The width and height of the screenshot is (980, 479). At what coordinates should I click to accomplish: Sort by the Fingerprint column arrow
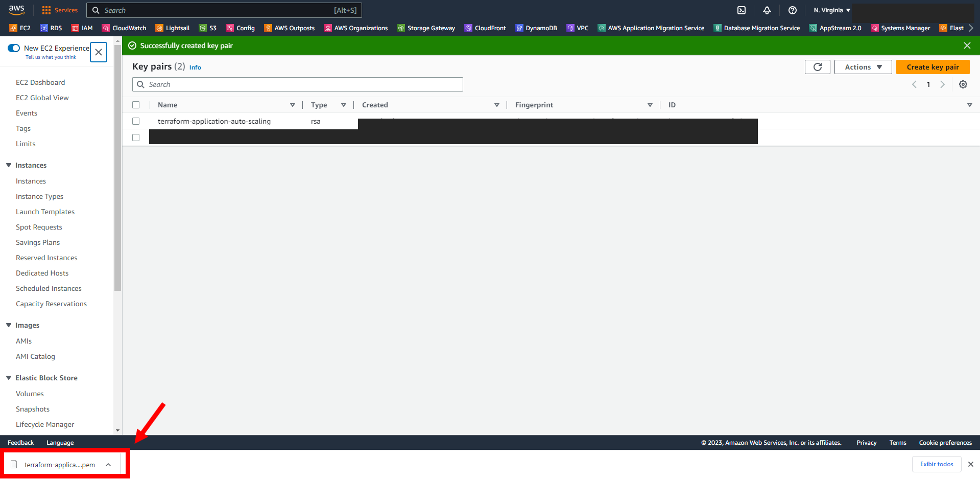650,105
